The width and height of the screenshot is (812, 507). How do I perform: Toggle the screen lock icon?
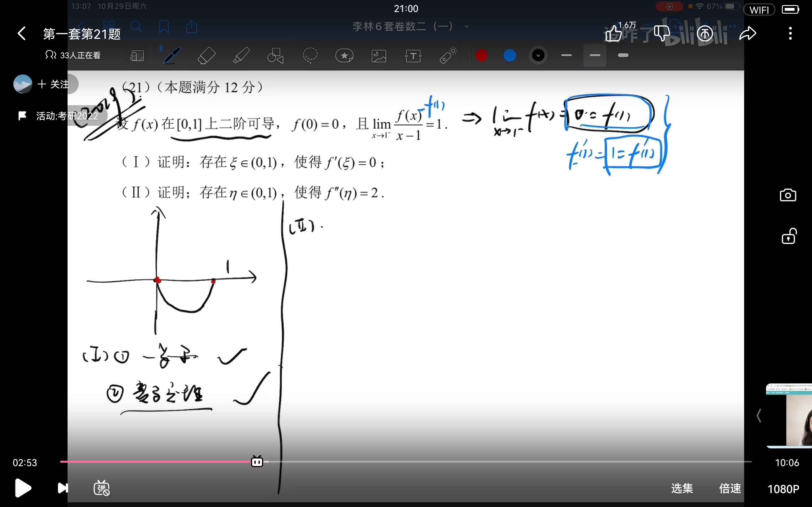click(789, 237)
